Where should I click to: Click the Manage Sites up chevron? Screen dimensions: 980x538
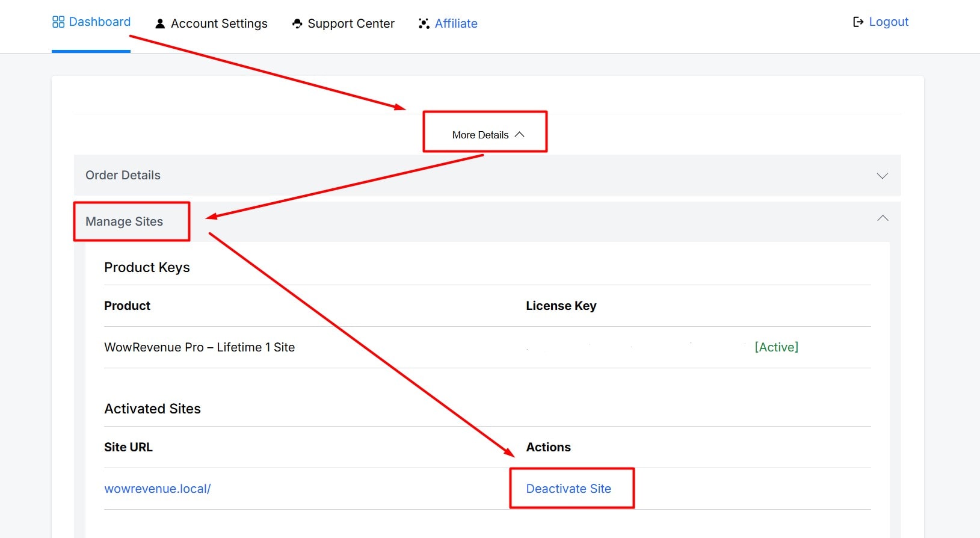point(883,218)
